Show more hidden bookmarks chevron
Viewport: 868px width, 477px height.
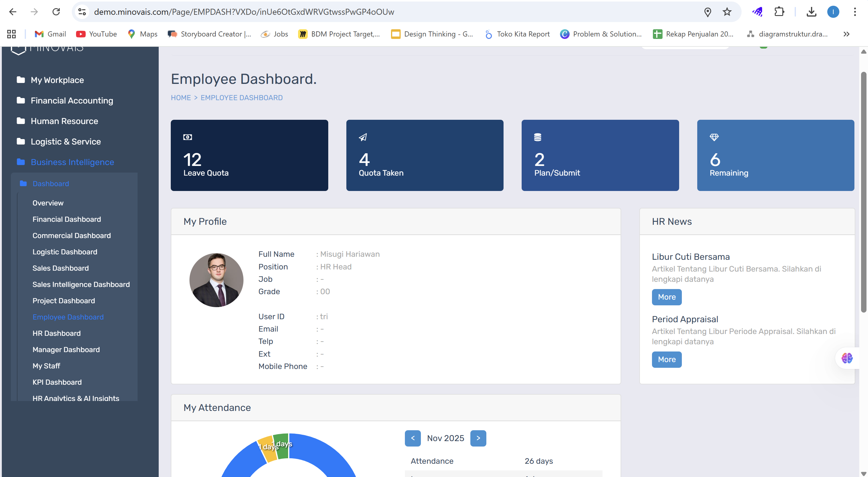coord(846,34)
